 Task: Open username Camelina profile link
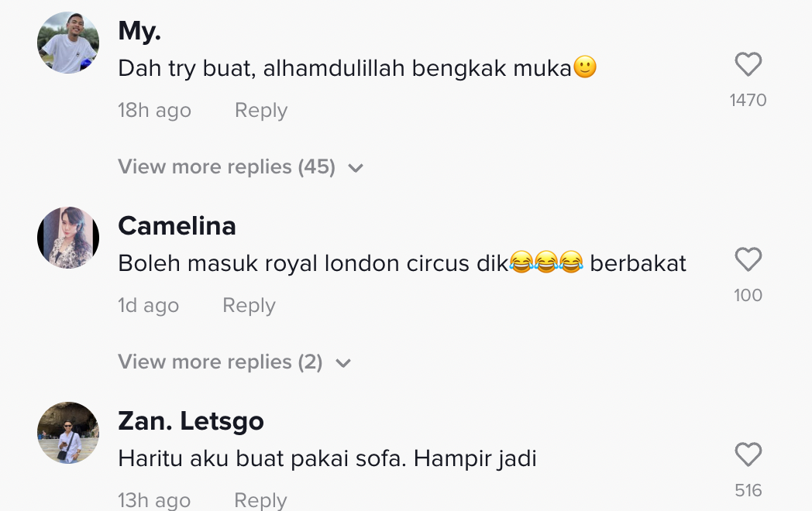click(177, 226)
